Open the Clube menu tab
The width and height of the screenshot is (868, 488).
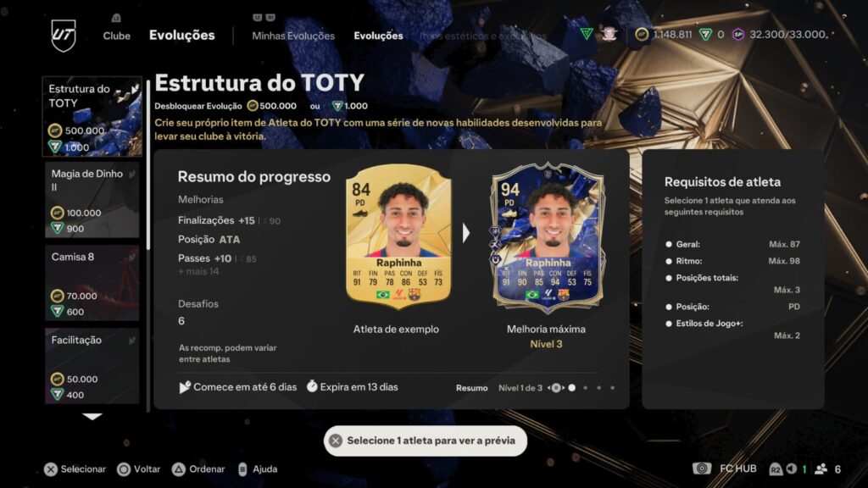(x=117, y=36)
